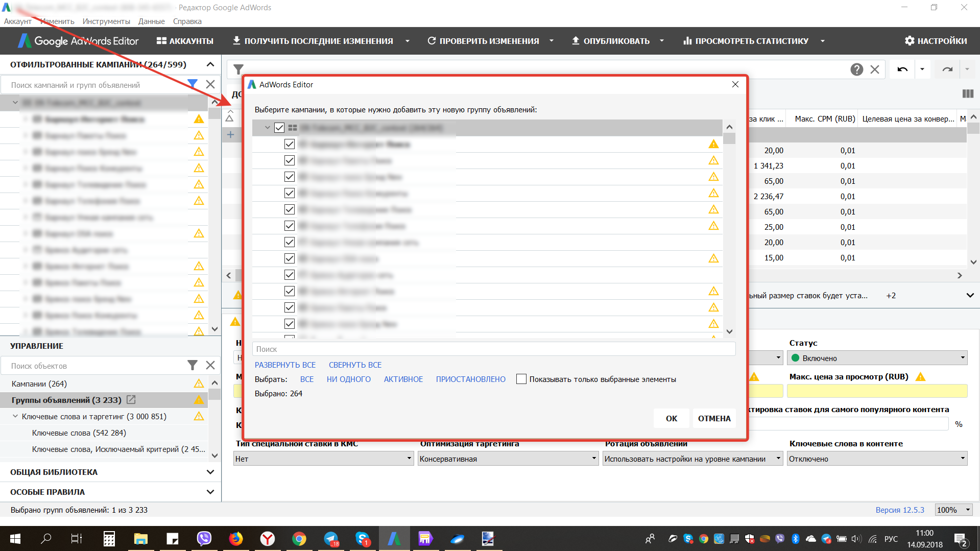Open the Инструменты menu
Image resolution: width=980 pixels, height=551 pixels.
pos(106,21)
